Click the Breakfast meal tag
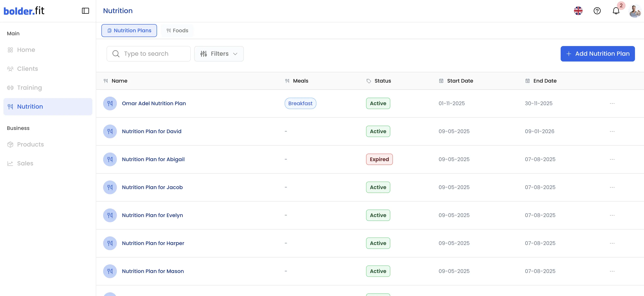Image resolution: width=644 pixels, height=296 pixels. 300,103
